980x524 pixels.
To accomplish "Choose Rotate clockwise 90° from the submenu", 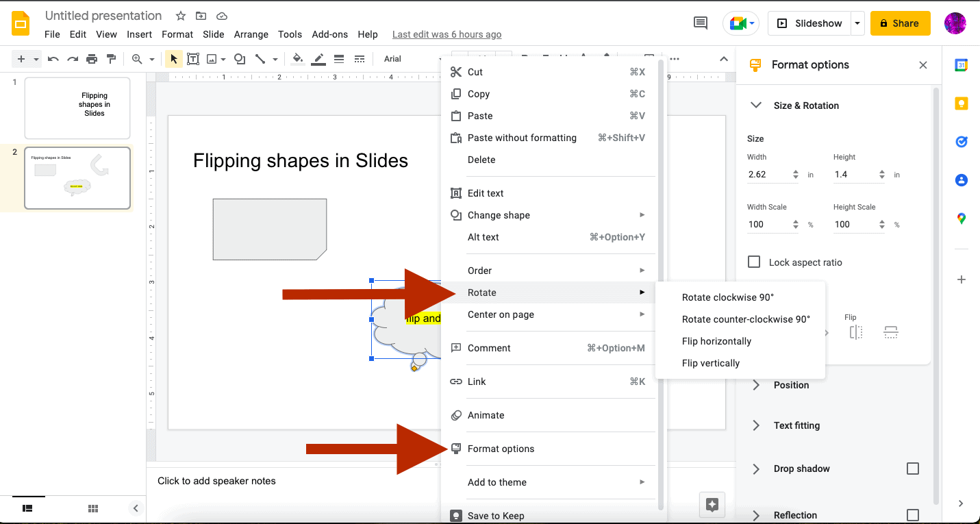I will pos(727,297).
